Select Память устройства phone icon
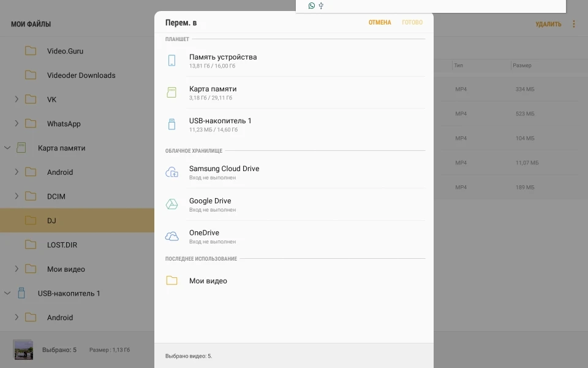This screenshot has height=368, width=588. 171,61
